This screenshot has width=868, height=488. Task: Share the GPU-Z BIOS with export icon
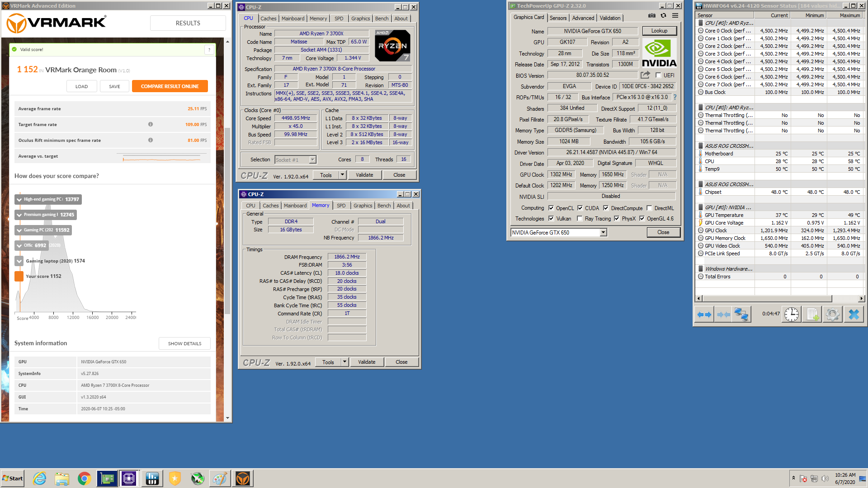[x=645, y=75]
